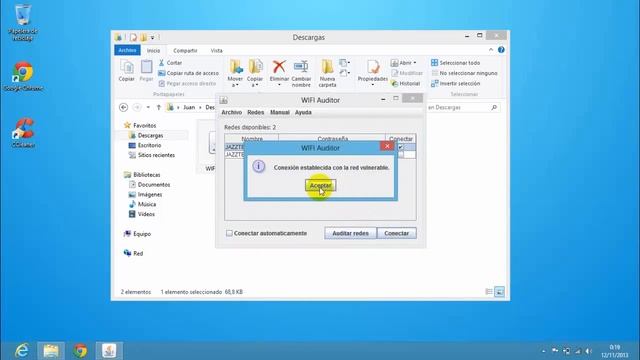
Task: Click Copiar ruta de acceso
Action: [x=189, y=73]
